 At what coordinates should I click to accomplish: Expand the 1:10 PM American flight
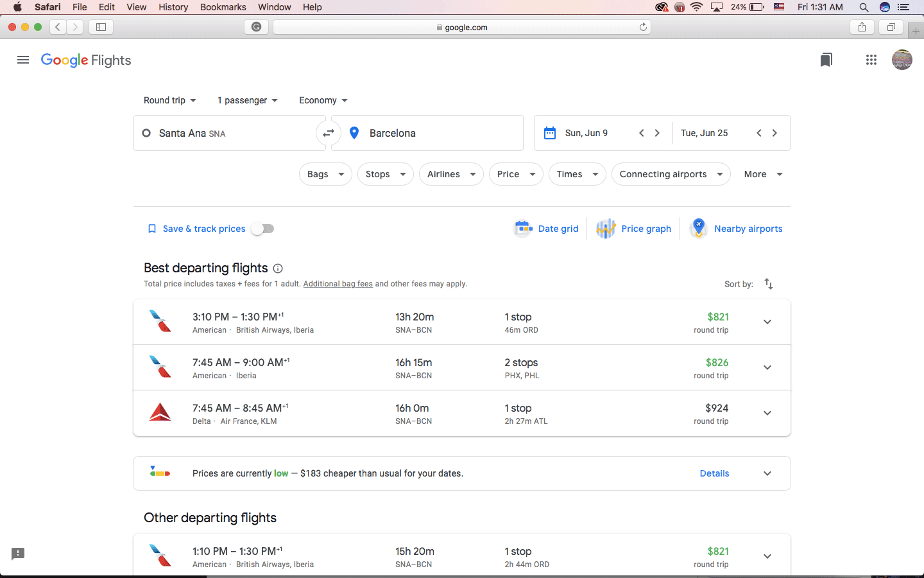[x=767, y=556]
